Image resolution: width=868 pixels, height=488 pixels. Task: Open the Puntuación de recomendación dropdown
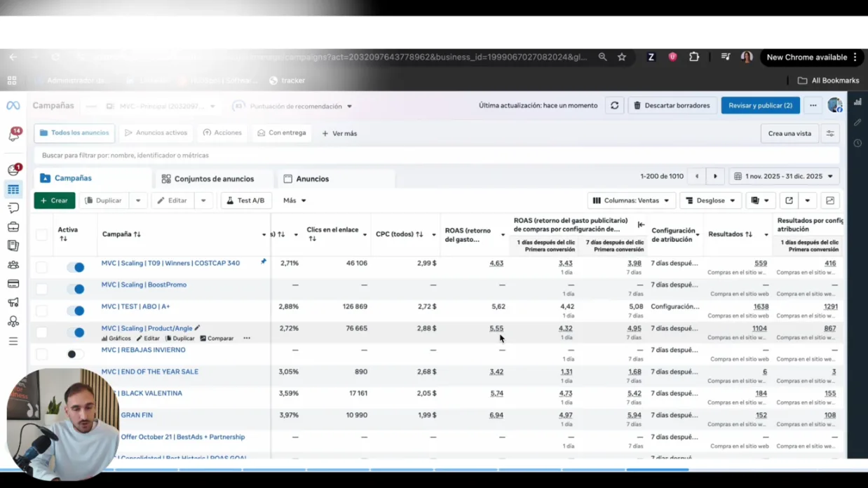click(293, 107)
